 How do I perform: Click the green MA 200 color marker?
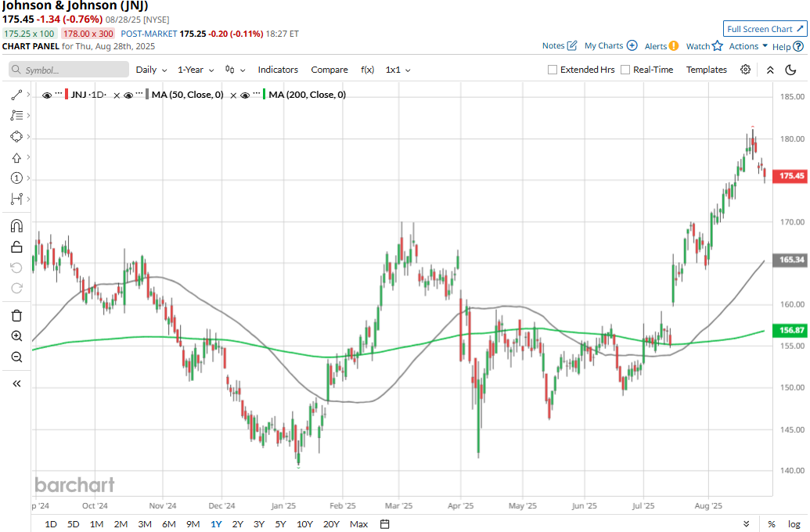(x=265, y=95)
